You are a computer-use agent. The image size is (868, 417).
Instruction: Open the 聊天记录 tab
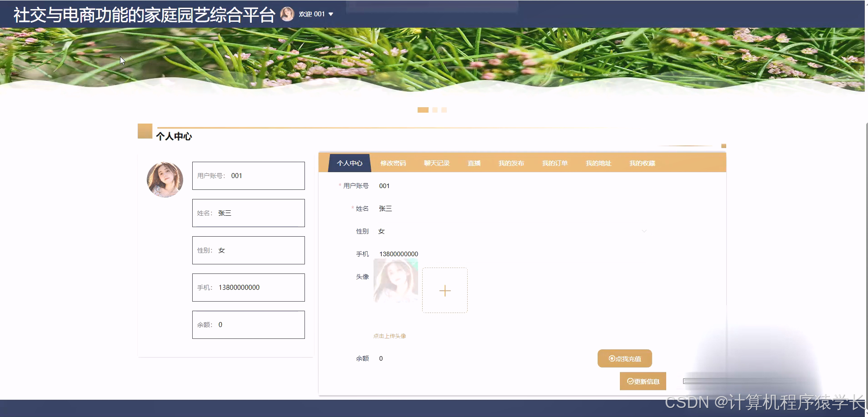[x=436, y=163]
